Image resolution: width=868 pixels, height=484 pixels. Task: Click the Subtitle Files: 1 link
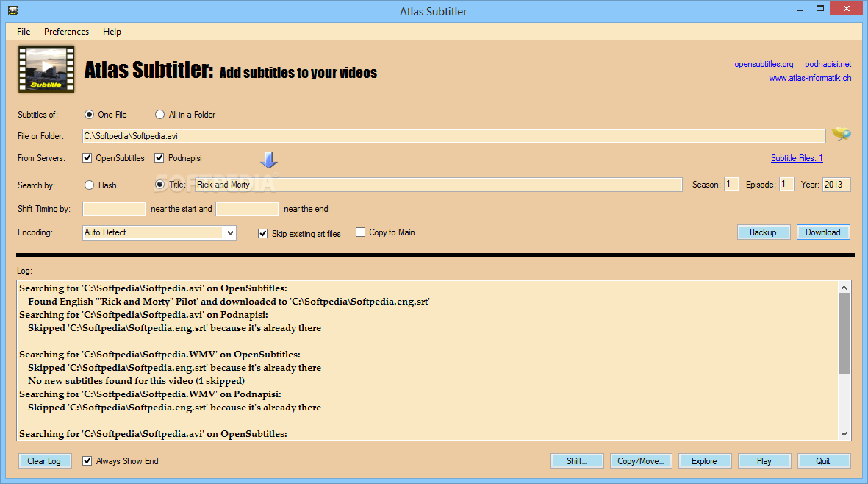[x=797, y=158]
